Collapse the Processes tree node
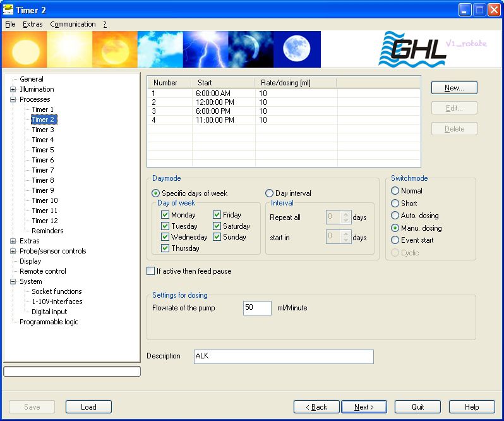Image resolution: width=504 pixels, height=421 pixels. pos(13,99)
